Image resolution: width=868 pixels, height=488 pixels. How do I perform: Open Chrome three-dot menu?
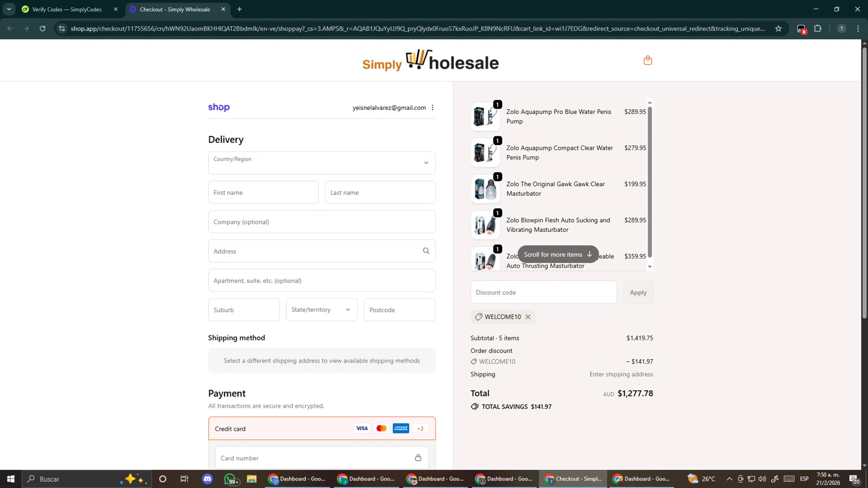click(x=858, y=28)
